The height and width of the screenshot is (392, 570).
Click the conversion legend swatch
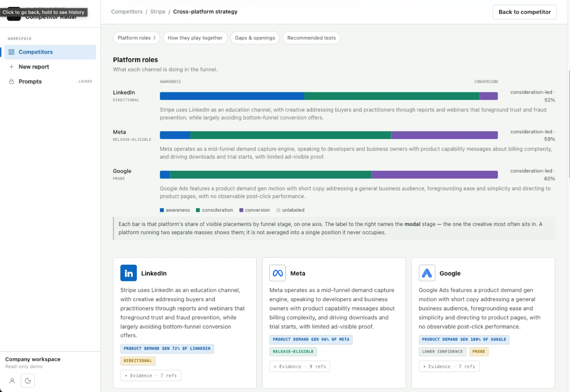click(x=241, y=210)
